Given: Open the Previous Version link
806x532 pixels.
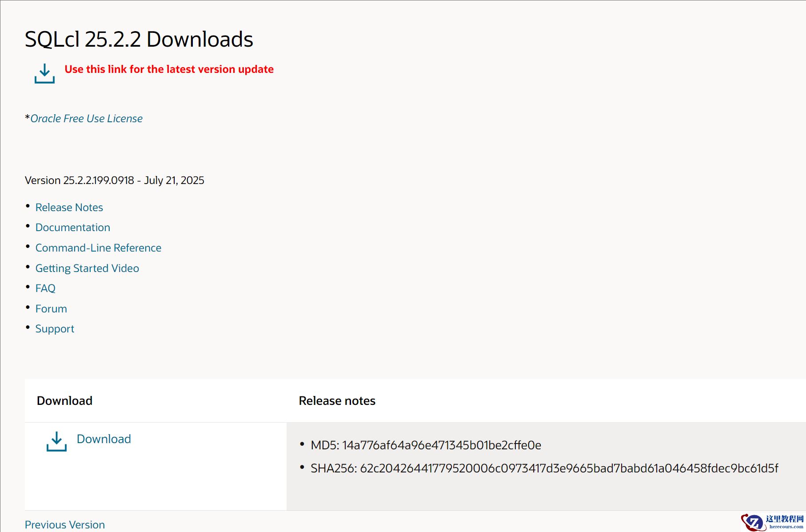Looking at the screenshot, I should [65, 525].
